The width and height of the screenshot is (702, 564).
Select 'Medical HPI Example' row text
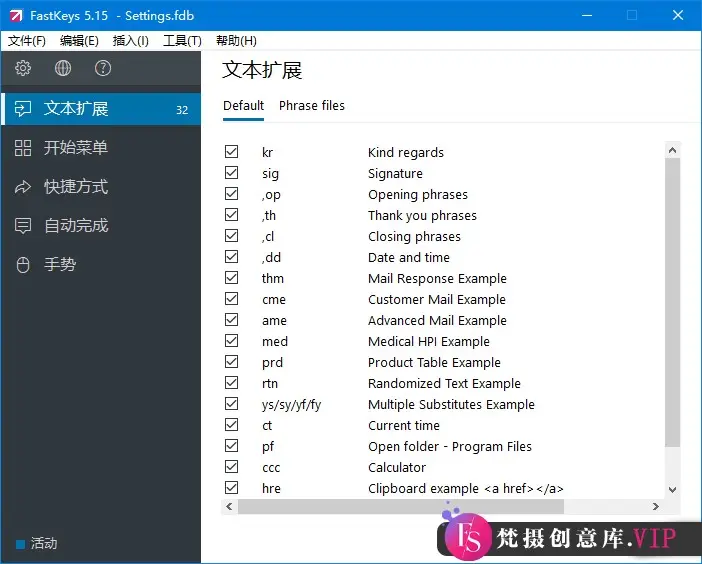(428, 342)
